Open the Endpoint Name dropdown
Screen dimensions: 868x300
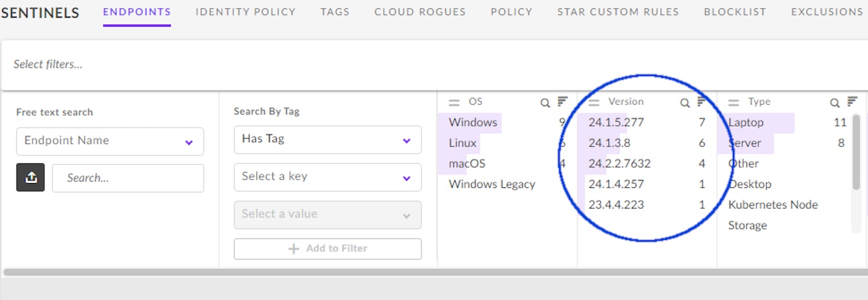pos(110,142)
